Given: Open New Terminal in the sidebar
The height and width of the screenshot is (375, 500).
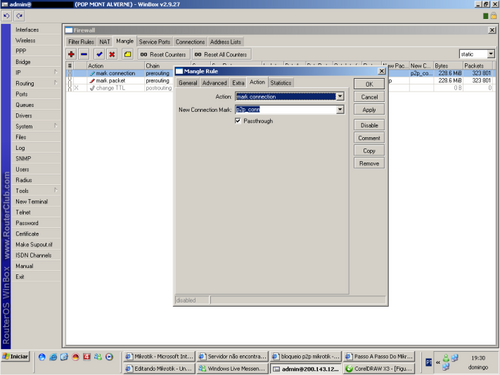Looking at the screenshot, I should pos(37,201).
